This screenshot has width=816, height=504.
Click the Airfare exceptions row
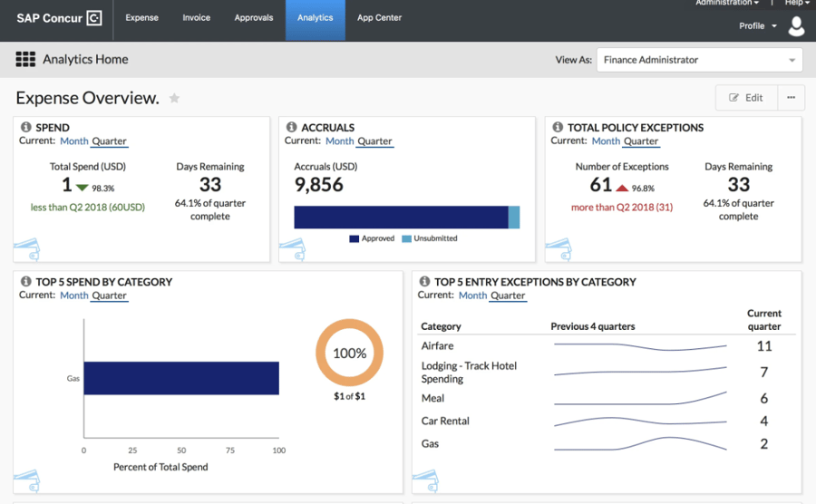pyautogui.click(x=607, y=346)
